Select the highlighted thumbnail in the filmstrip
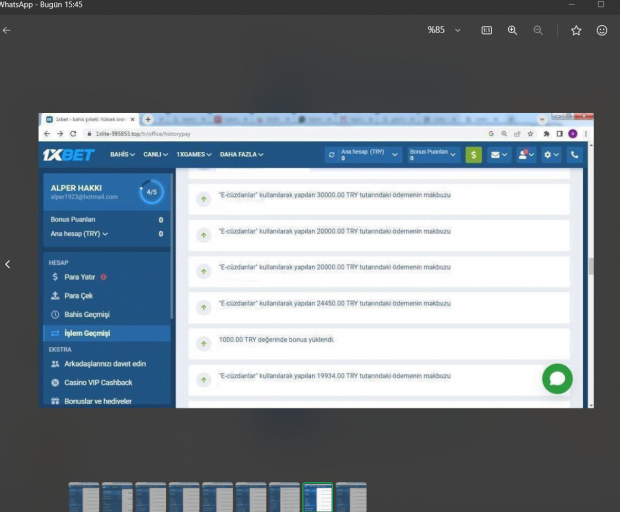 pyautogui.click(x=318, y=497)
